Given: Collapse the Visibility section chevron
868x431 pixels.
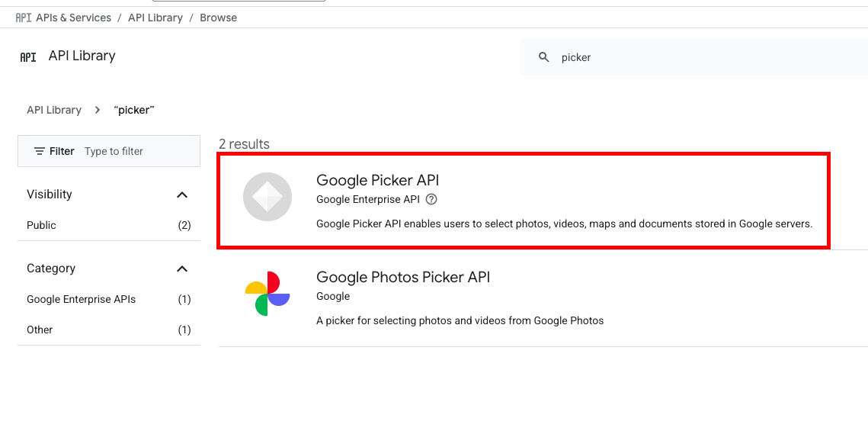Looking at the screenshot, I should tap(182, 195).
